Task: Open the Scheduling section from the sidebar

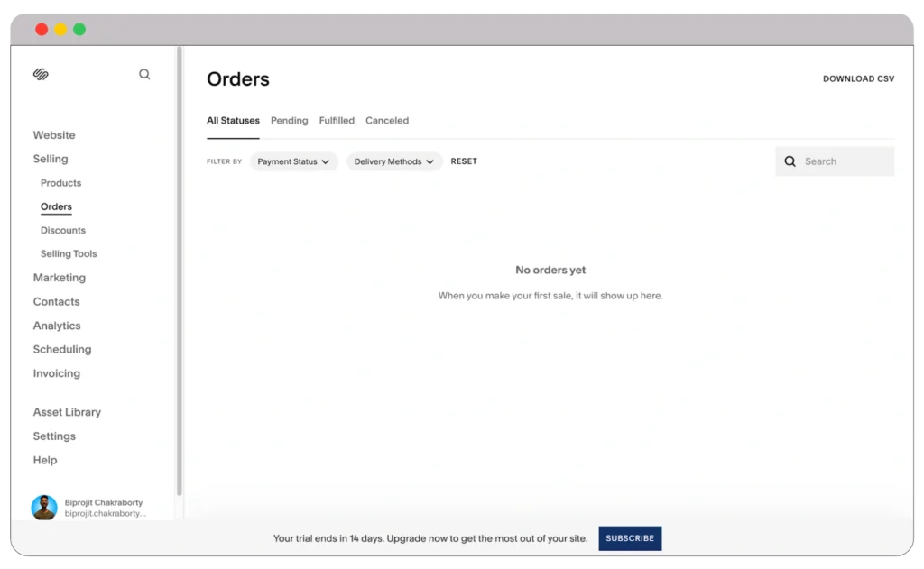Action: pos(62,349)
